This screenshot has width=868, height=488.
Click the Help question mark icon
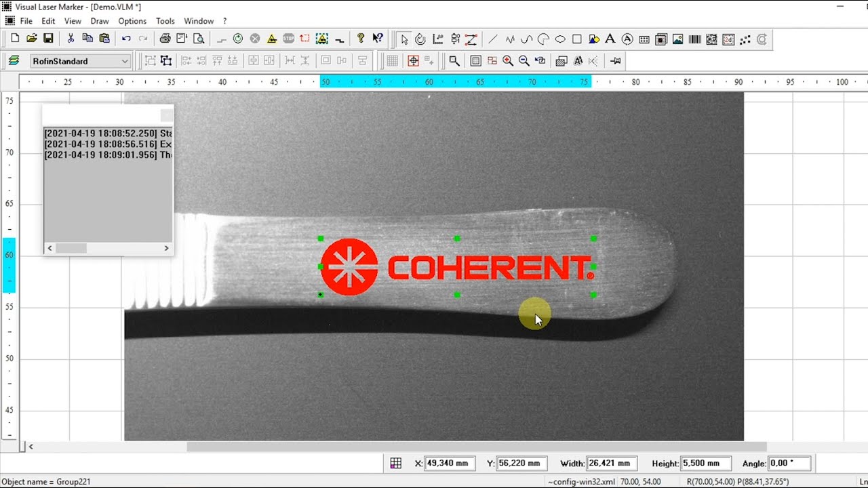pyautogui.click(x=361, y=39)
